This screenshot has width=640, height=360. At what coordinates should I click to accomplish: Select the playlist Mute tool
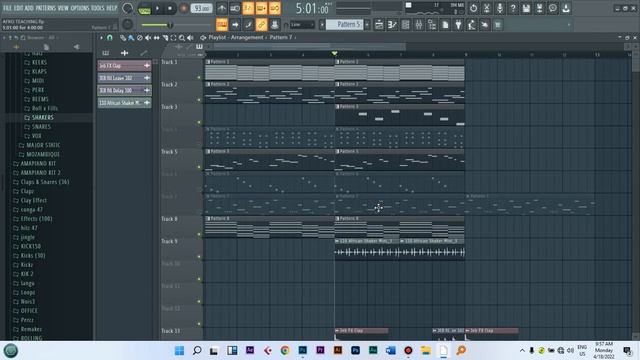pos(148,38)
